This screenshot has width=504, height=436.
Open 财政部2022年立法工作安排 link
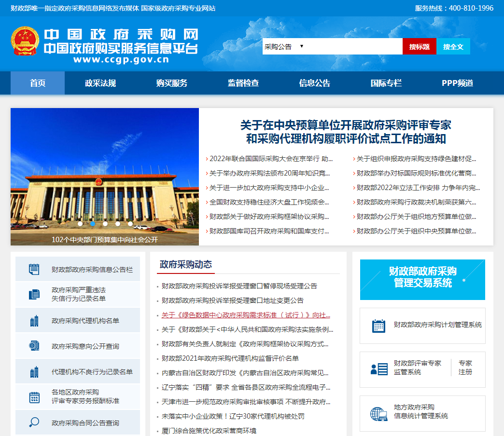click(x=418, y=188)
